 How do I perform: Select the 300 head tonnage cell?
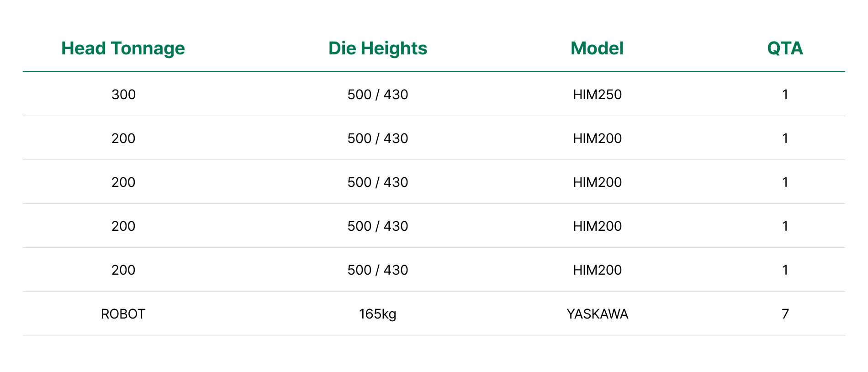click(123, 95)
